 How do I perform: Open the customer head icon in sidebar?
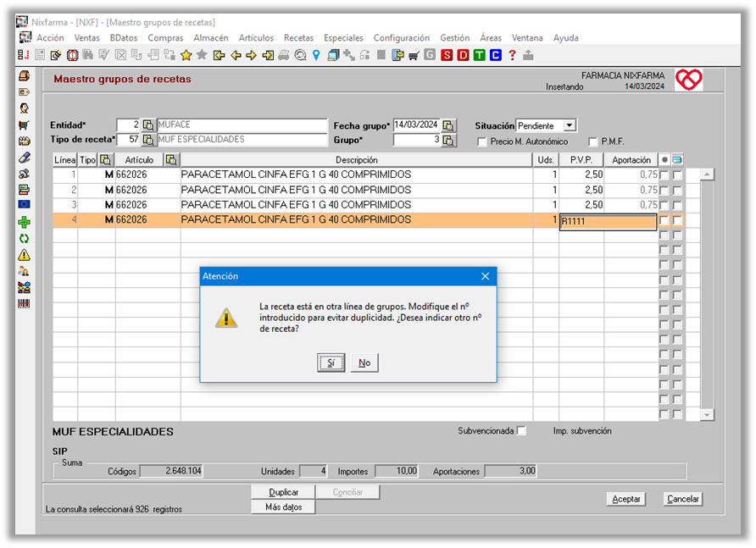coord(24,108)
